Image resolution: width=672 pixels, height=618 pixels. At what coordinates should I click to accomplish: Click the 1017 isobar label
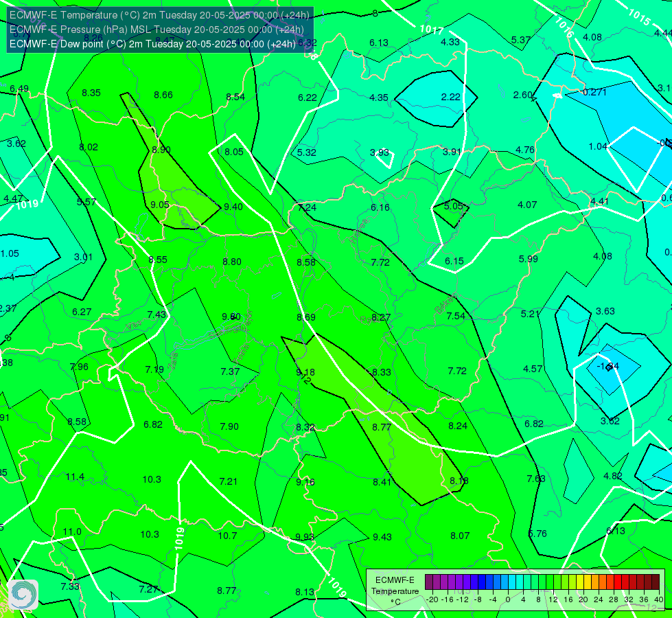431,30
